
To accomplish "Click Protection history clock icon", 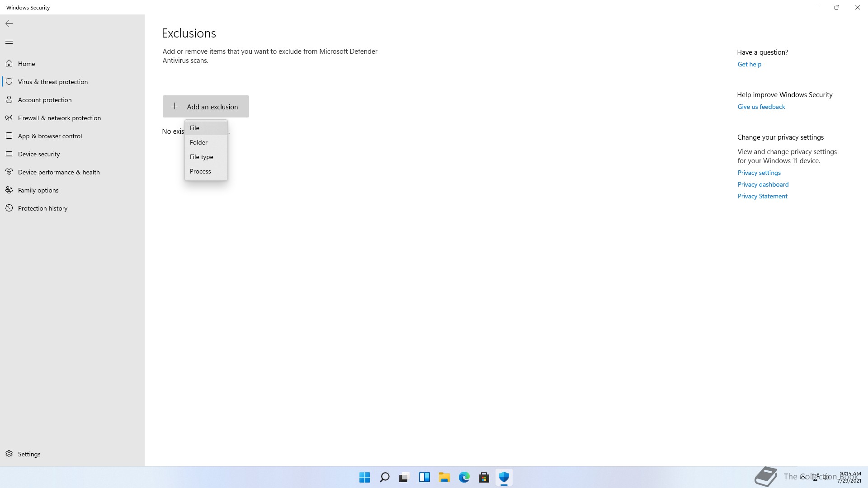I will (9, 208).
